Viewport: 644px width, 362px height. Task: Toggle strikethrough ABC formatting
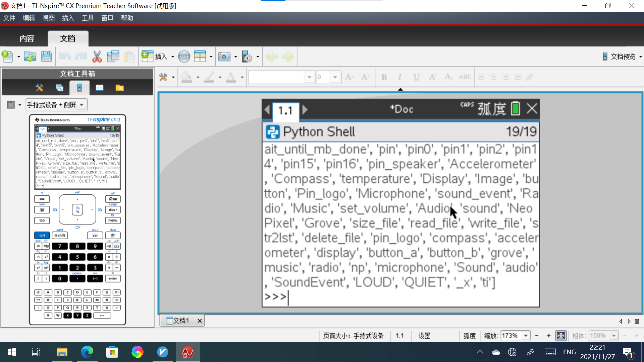(x=465, y=77)
